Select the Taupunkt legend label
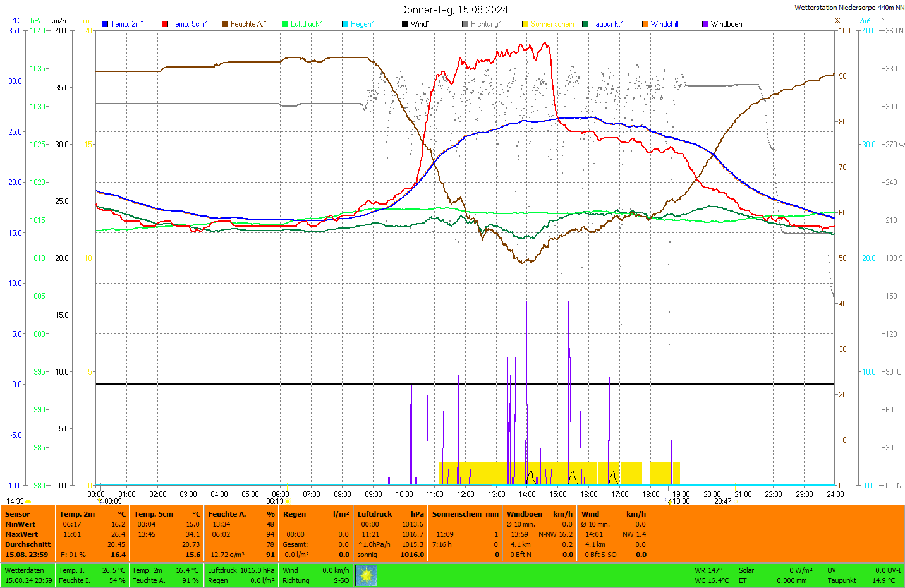Image resolution: width=905 pixels, height=588 pixels. pyautogui.click(x=606, y=24)
